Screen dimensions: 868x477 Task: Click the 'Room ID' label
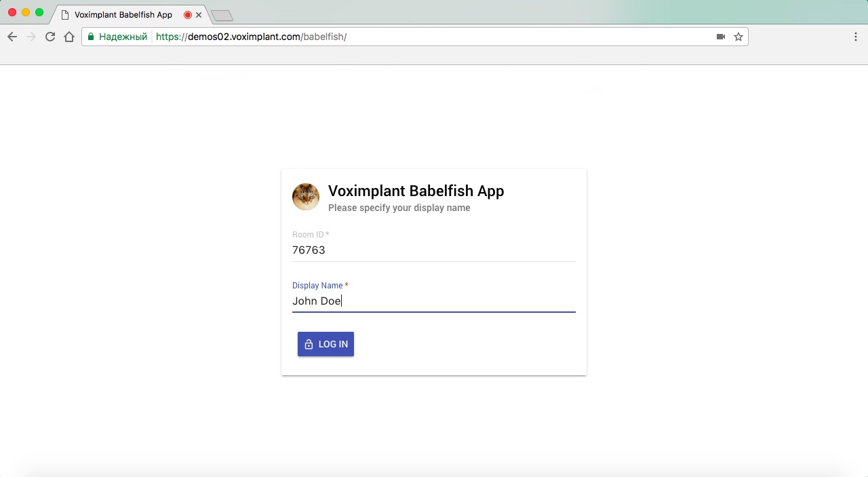(x=310, y=235)
